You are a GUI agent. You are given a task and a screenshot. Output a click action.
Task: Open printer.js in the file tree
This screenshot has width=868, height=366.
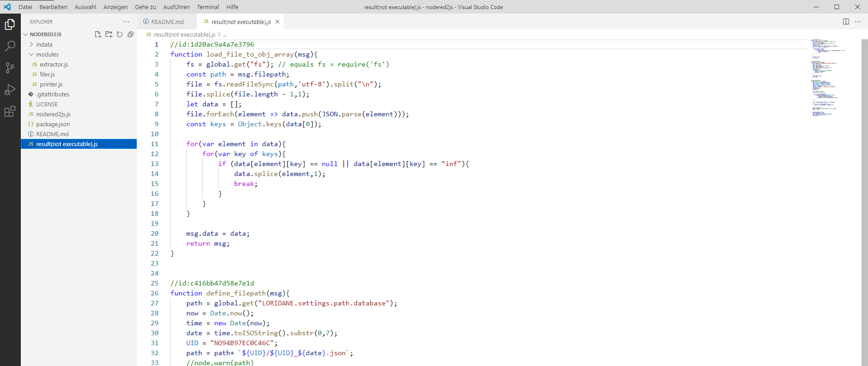tap(79, 84)
